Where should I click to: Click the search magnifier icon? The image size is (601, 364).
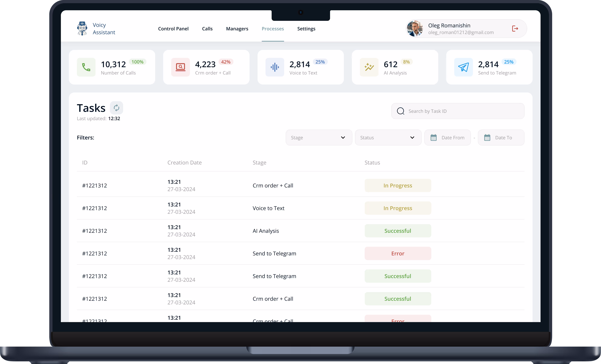(401, 111)
